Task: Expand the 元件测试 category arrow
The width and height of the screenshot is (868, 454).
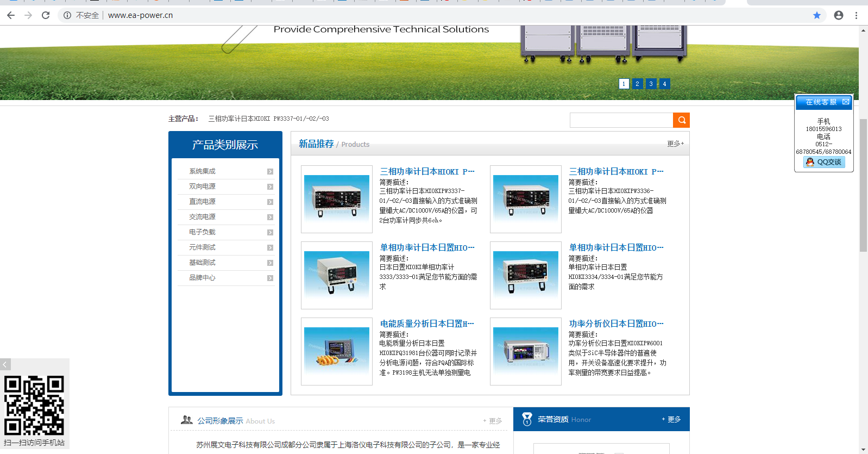Action: click(x=270, y=248)
